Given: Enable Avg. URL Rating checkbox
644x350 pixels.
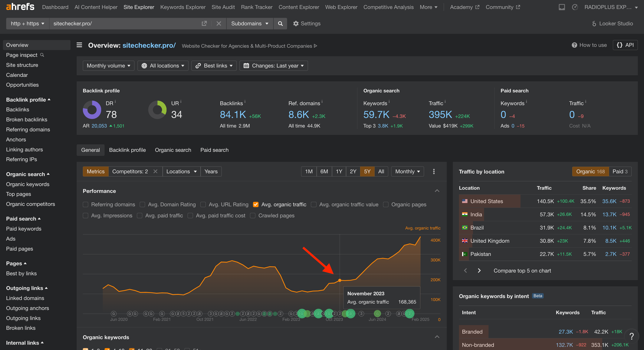Looking at the screenshot, I should [x=203, y=205].
